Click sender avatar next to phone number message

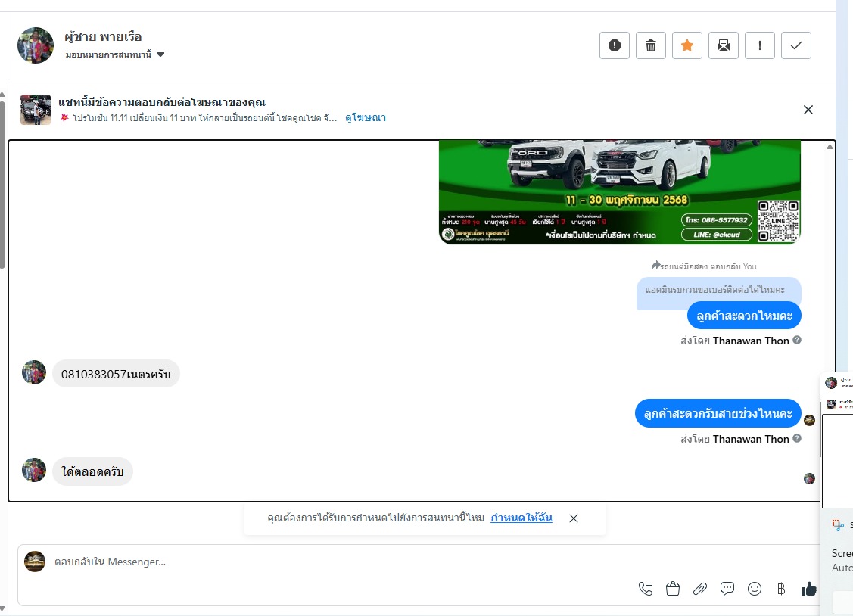click(x=34, y=372)
